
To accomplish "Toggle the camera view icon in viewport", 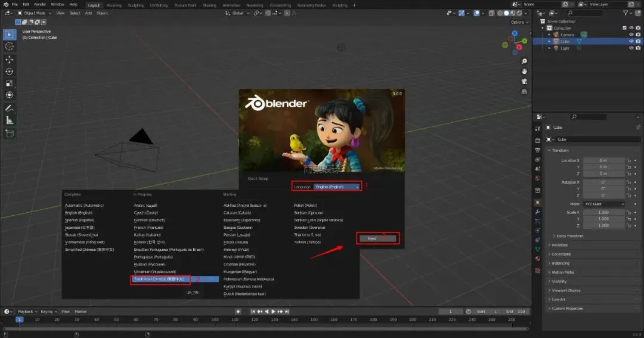I will [524, 81].
